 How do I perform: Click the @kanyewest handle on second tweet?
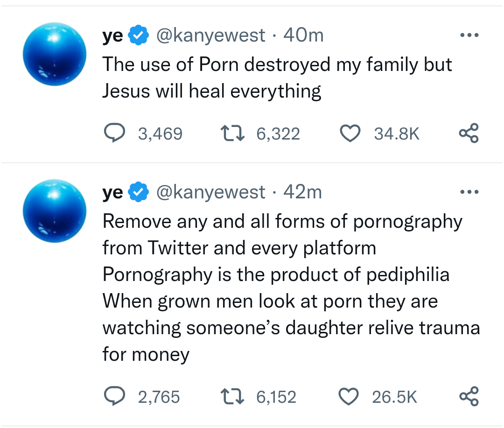210,192
